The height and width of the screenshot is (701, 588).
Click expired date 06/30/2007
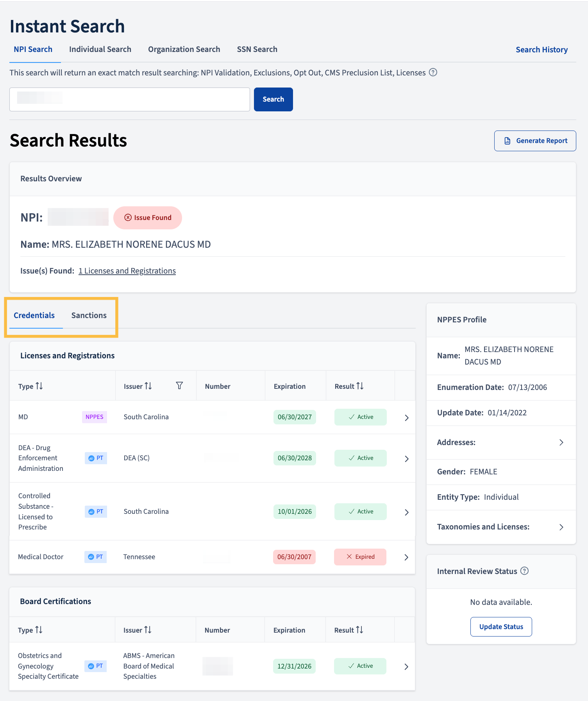pyautogui.click(x=294, y=557)
